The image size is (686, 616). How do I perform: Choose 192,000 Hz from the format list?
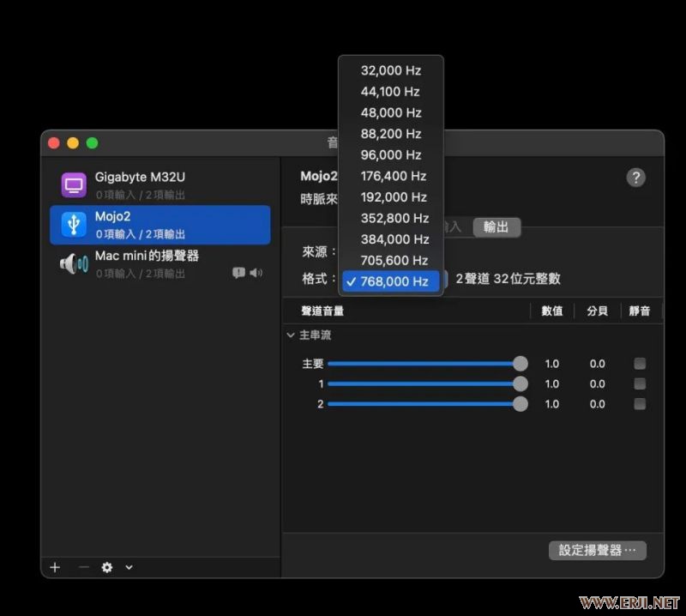393,197
